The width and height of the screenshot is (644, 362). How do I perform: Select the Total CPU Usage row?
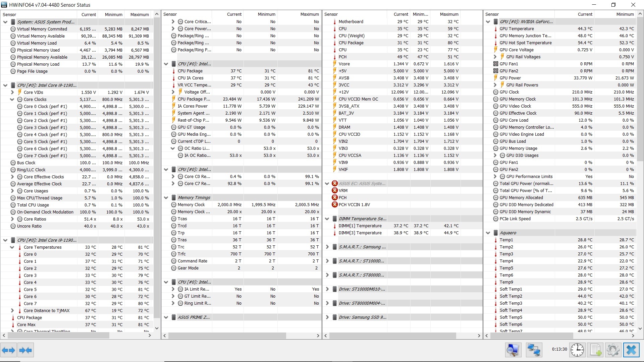(33, 205)
